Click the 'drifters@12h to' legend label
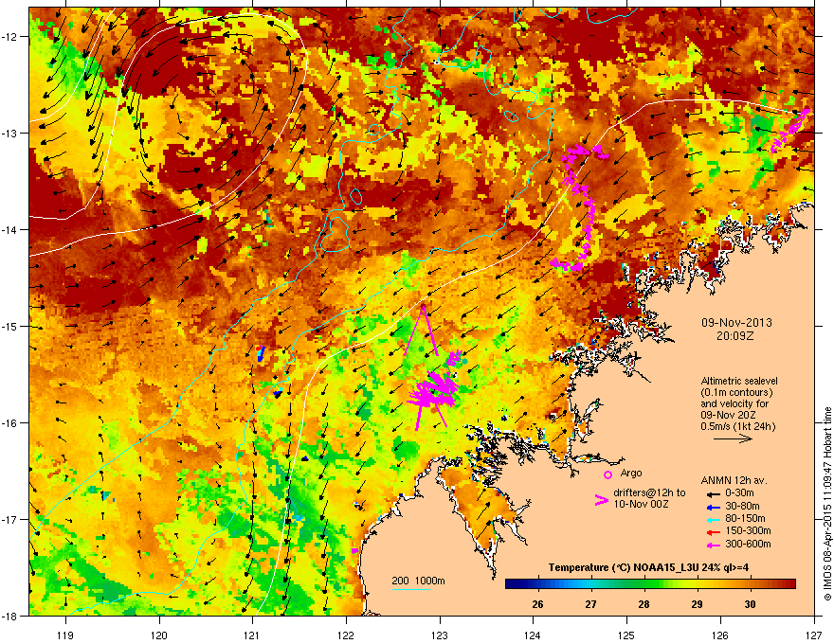This screenshot has width=834, height=644. click(649, 493)
